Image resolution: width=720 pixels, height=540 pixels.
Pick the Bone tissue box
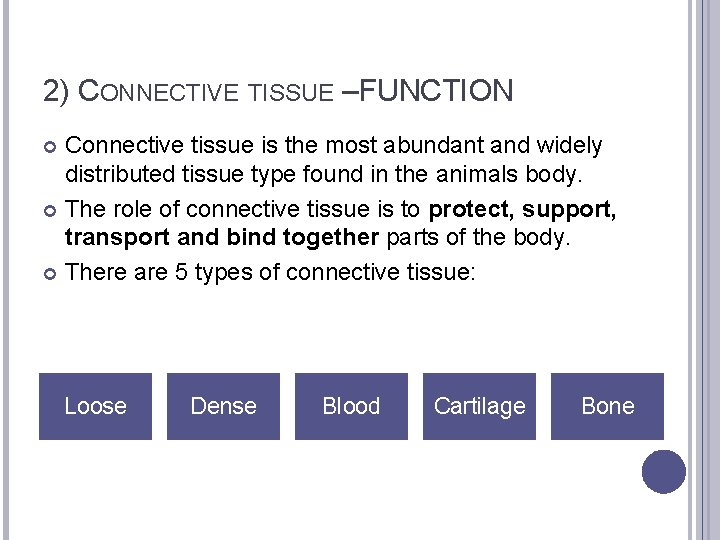607,406
